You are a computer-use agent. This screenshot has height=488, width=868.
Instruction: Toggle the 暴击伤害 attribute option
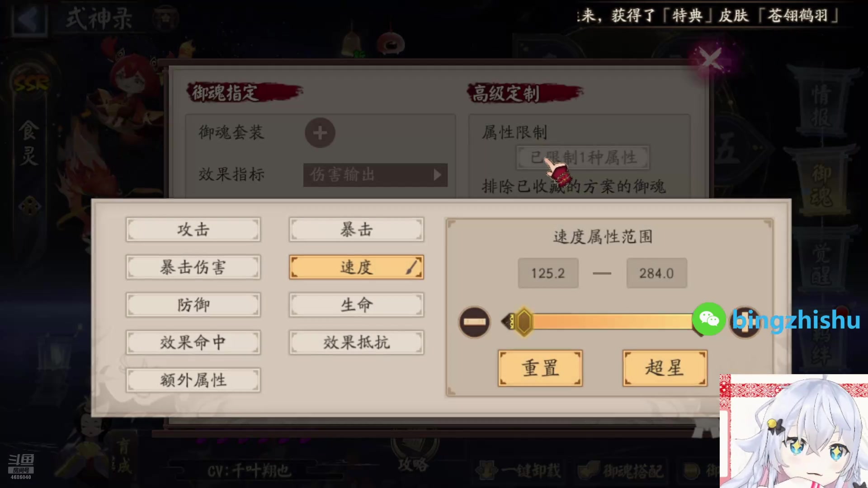193,267
